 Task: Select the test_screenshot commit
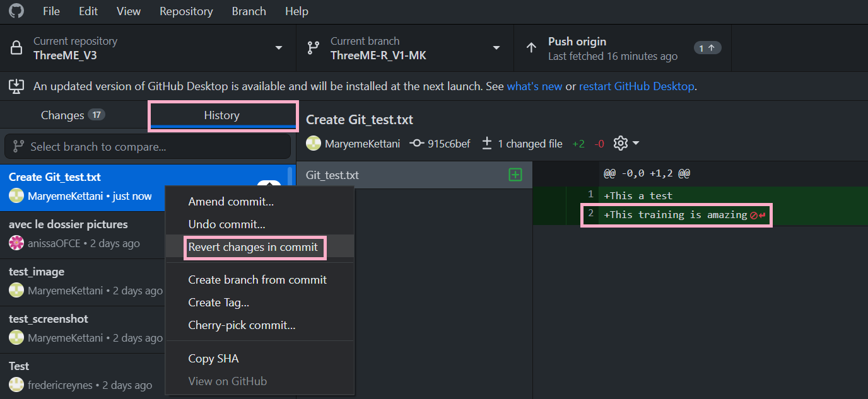(x=82, y=329)
